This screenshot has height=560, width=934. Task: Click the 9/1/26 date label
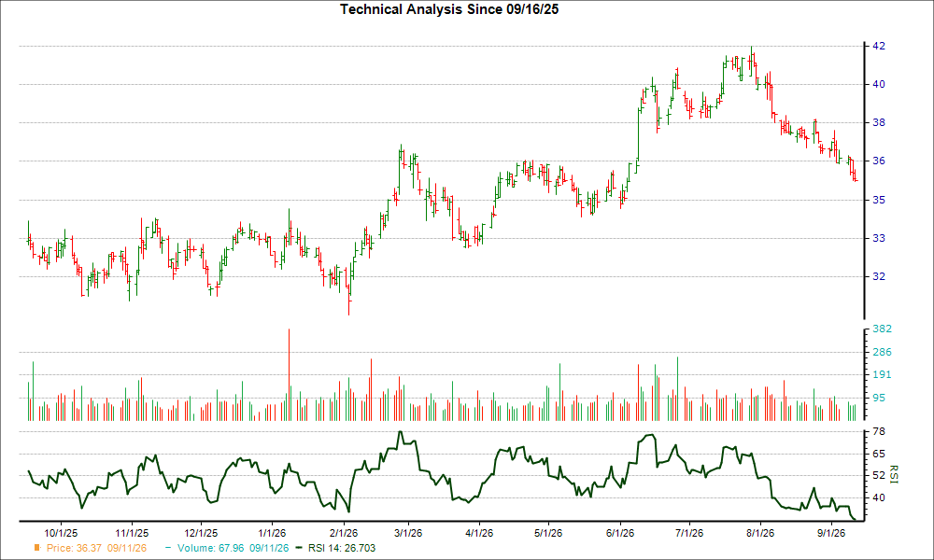pos(830,533)
